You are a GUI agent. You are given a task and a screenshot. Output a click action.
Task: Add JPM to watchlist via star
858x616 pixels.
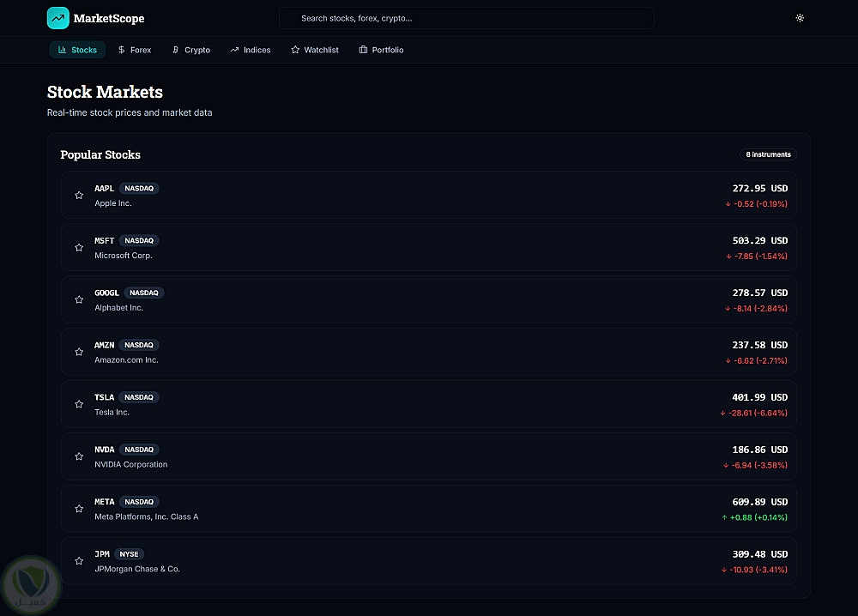pos(79,561)
